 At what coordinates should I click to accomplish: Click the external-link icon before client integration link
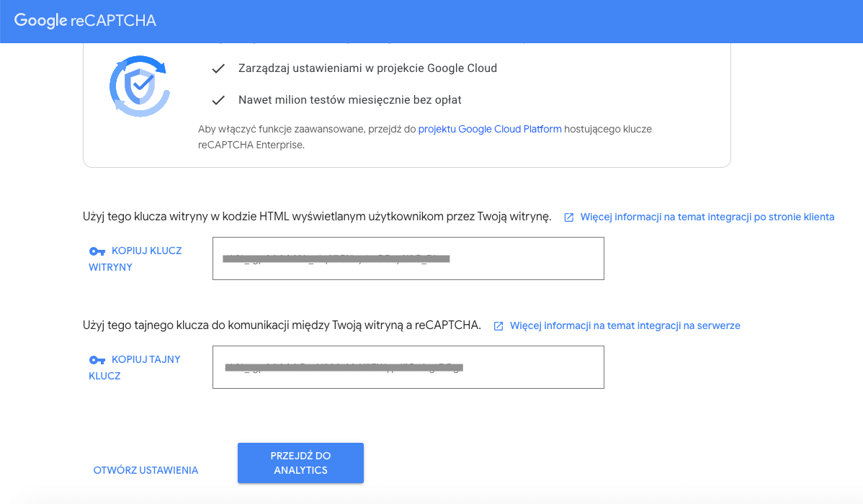[568, 216]
